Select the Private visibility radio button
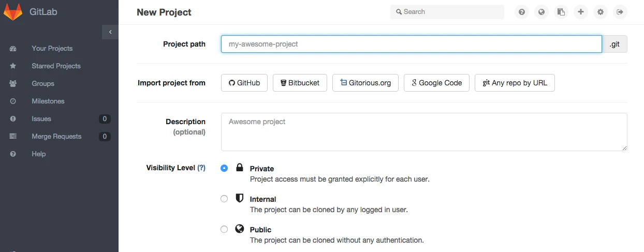The height and width of the screenshot is (252, 644). pos(224,168)
